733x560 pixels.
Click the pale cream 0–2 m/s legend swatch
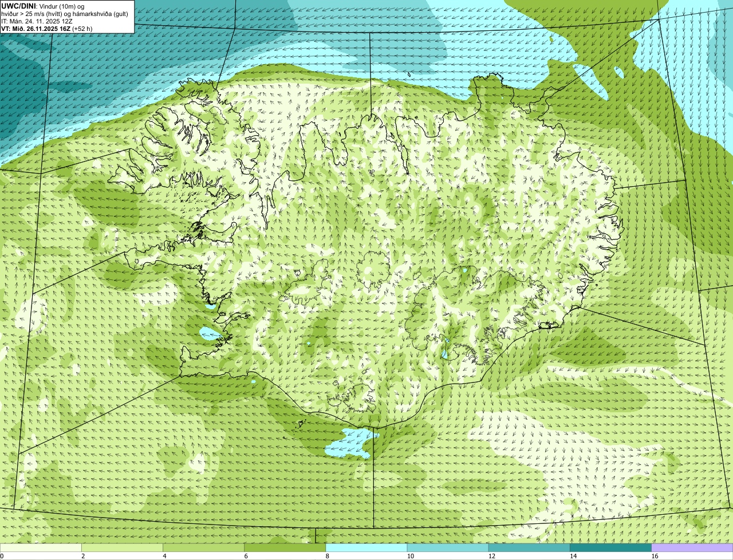pos(41,548)
